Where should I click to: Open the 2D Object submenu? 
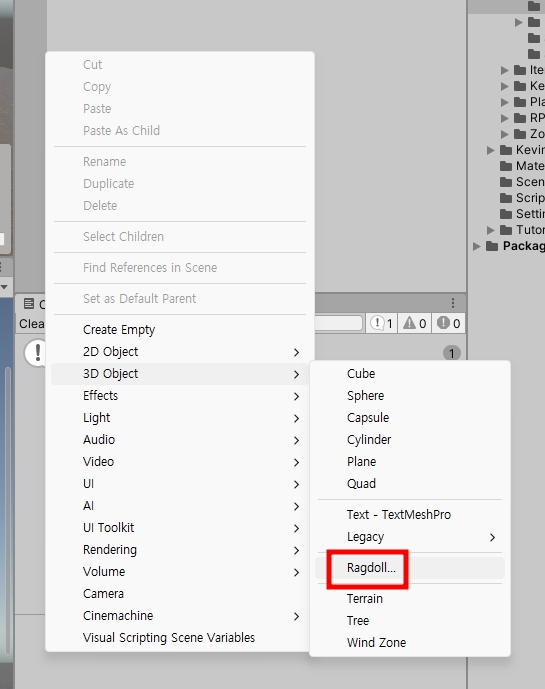click(180, 352)
